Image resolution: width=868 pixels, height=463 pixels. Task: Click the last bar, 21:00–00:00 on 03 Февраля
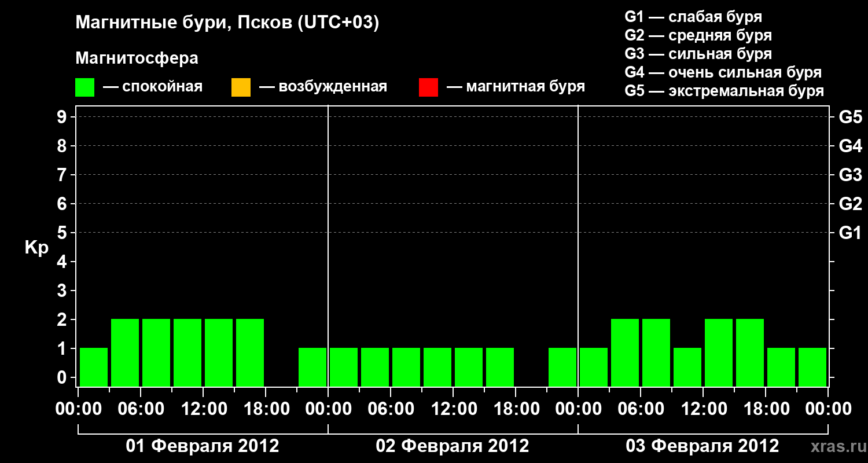[x=812, y=367]
